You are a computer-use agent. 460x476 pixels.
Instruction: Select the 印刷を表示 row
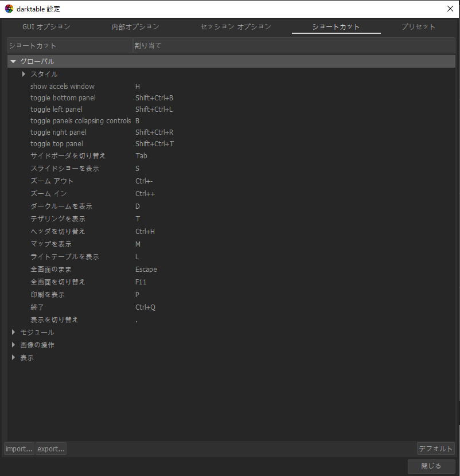[231, 294]
